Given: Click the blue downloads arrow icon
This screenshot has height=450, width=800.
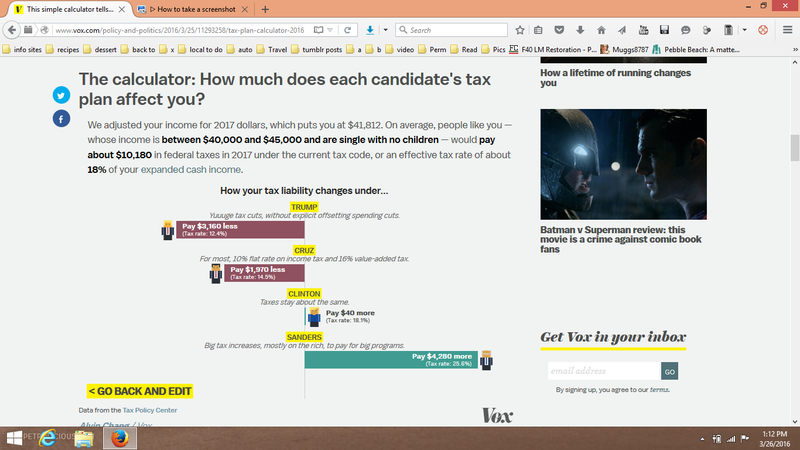Looking at the screenshot, I should point(370,30).
